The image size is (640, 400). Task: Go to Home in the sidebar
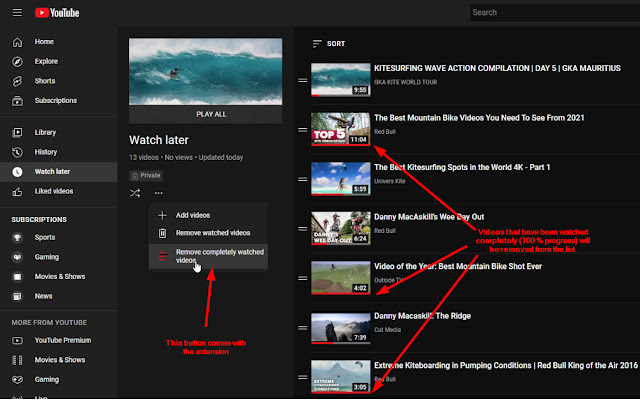point(59,42)
